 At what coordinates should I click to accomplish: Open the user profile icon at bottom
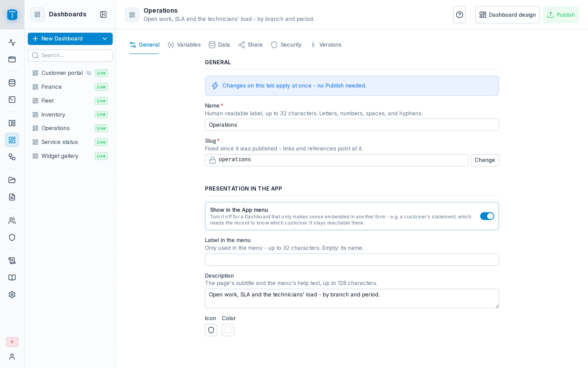[12, 357]
